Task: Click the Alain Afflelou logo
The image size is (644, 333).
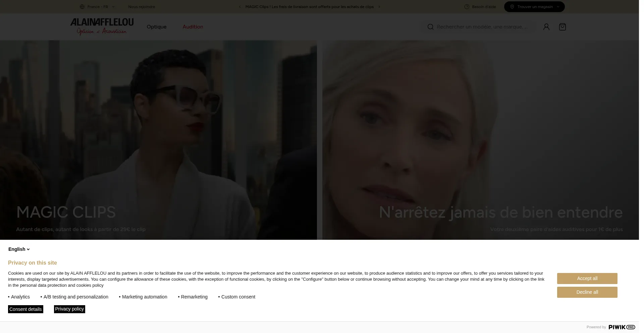Action: pos(102,26)
